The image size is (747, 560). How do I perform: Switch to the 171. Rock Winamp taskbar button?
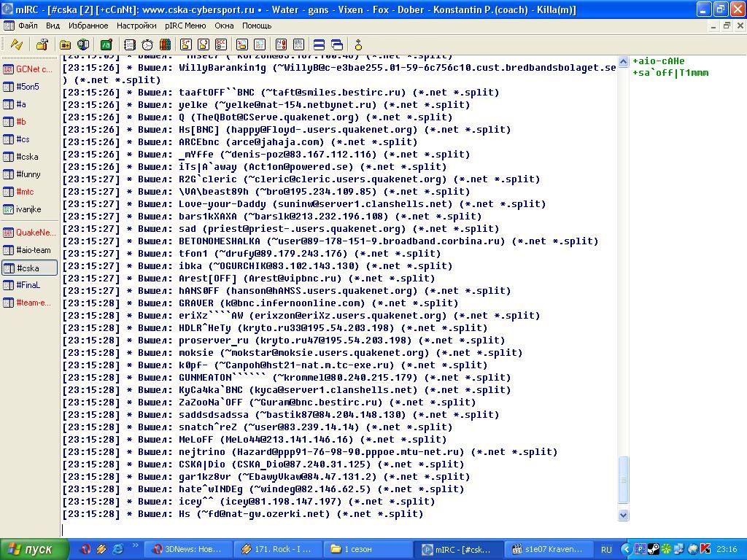point(278,549)
